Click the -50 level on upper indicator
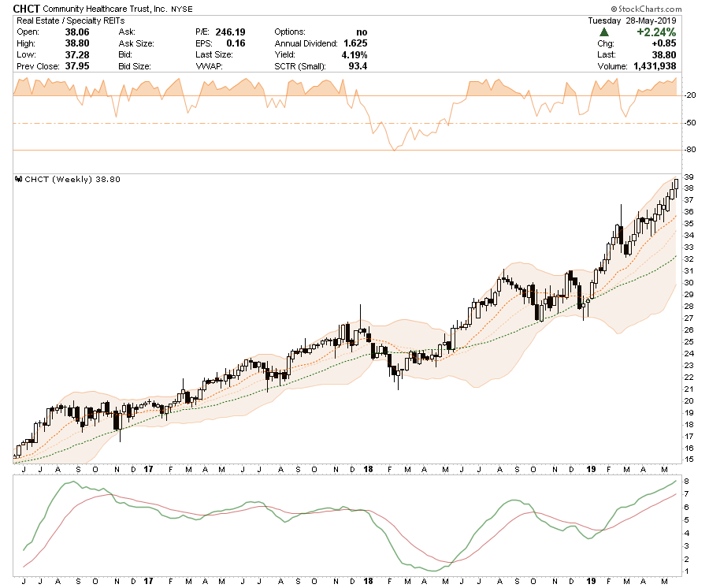This screenshot has width=709, height=588. [x=690, y=123]
